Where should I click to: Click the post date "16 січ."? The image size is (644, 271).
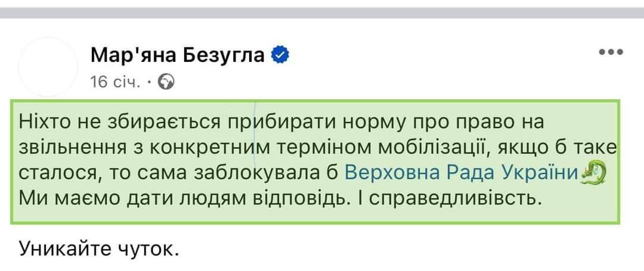(115, 82)
